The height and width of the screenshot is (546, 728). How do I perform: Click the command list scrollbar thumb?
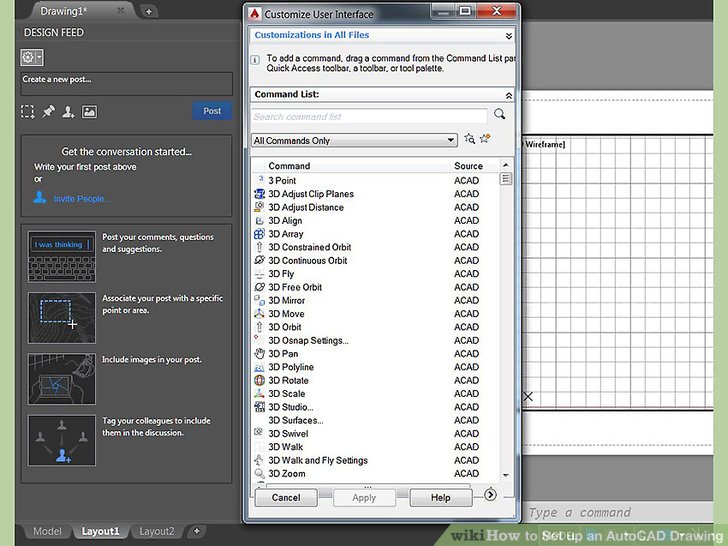coord(506,179)
